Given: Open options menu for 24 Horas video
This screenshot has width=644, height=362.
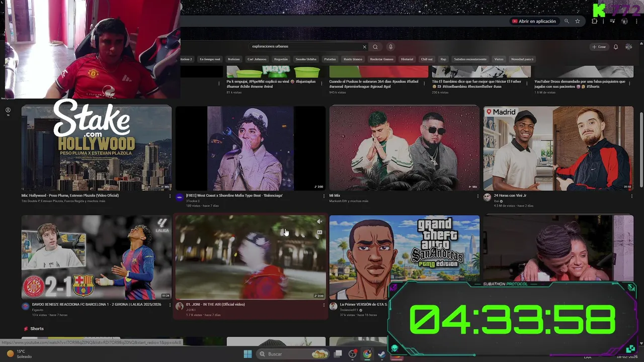Looking at the screenshot, I should pyautogui.click(x=631, y=196).
